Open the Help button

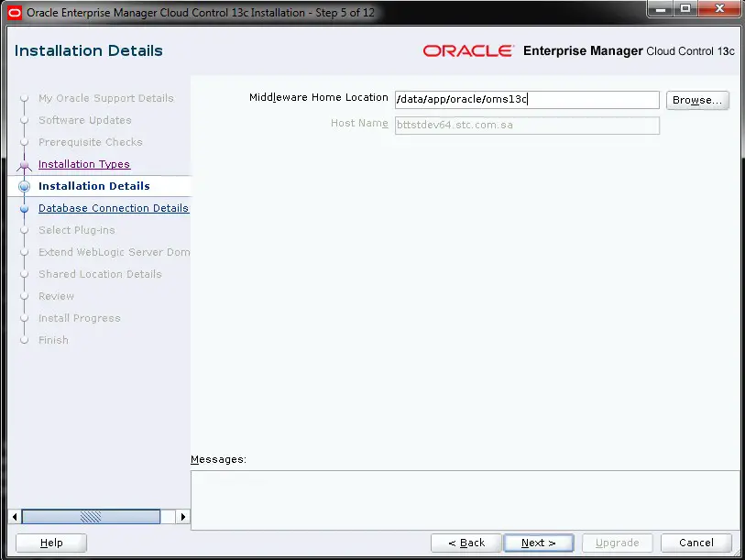(51, 543)
